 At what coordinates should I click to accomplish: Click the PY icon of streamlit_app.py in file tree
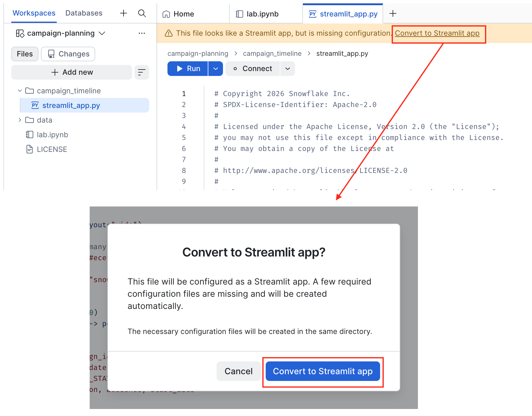coord(35,105)
